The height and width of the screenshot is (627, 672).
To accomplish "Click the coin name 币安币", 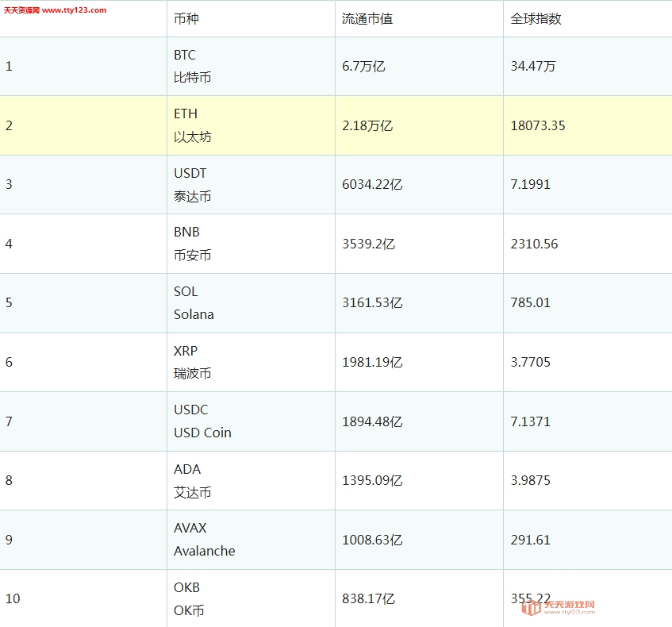I will (193, 256).
